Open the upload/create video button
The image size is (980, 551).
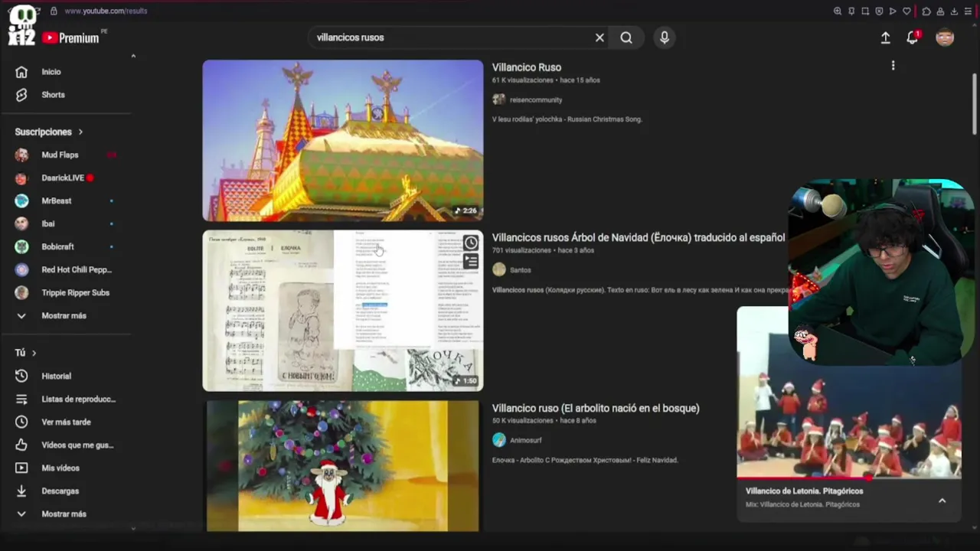886,37
